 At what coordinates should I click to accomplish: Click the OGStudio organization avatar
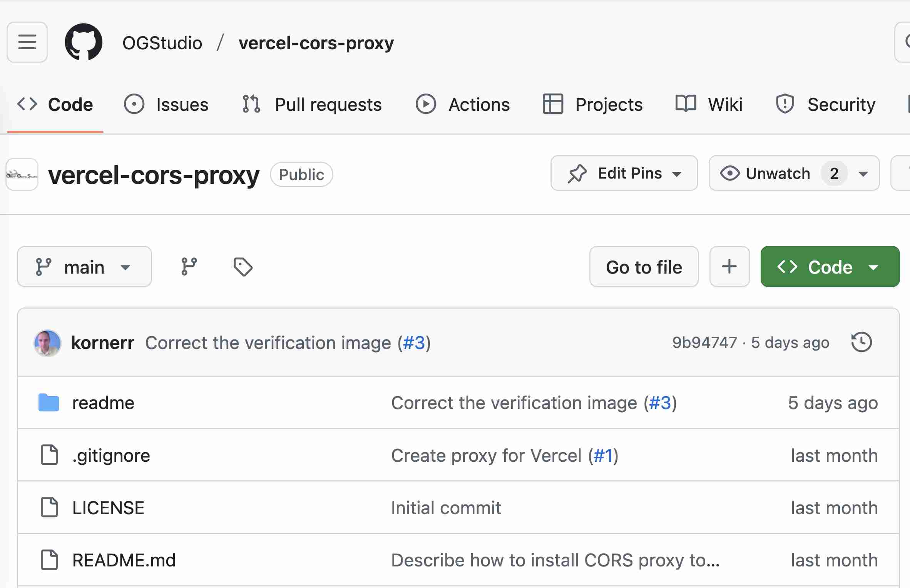tap(22, 174)
